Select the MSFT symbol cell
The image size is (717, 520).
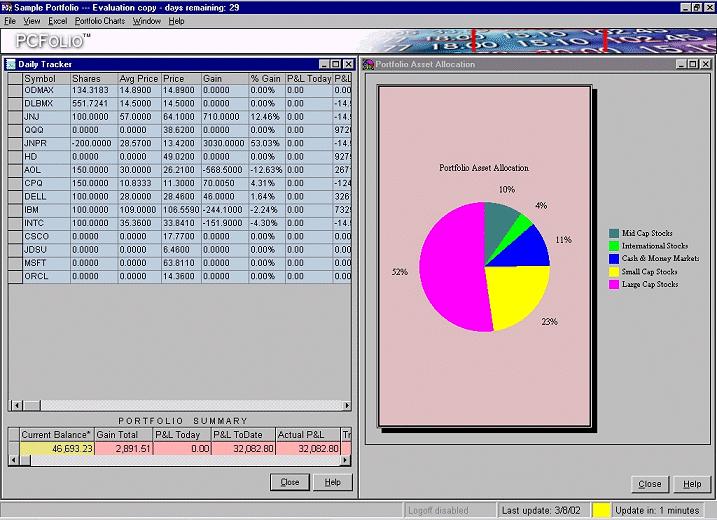(46, 263)
